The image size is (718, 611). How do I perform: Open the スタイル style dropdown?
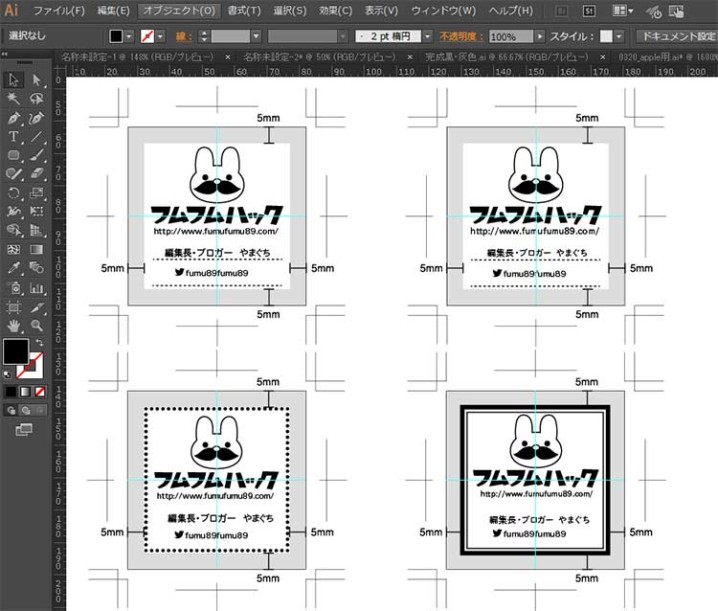619,36
